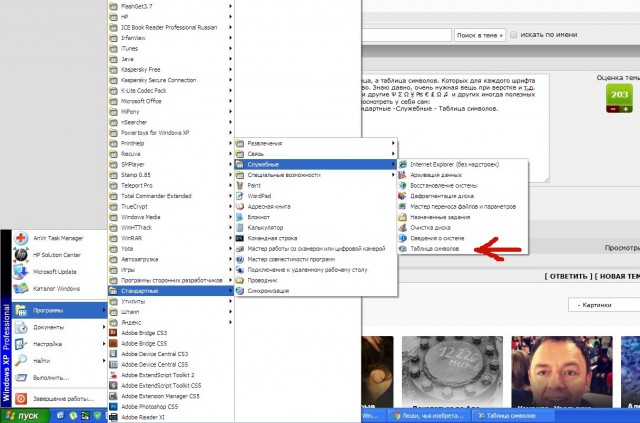
Task: Select the Стандартные menu folder
Action: tap(171, 291)
